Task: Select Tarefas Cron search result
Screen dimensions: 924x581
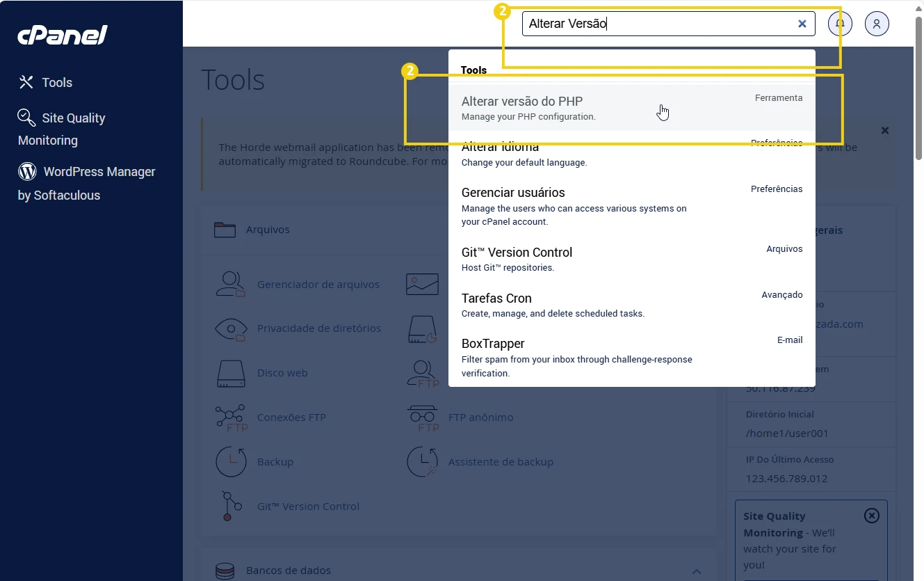Action: 496,299
